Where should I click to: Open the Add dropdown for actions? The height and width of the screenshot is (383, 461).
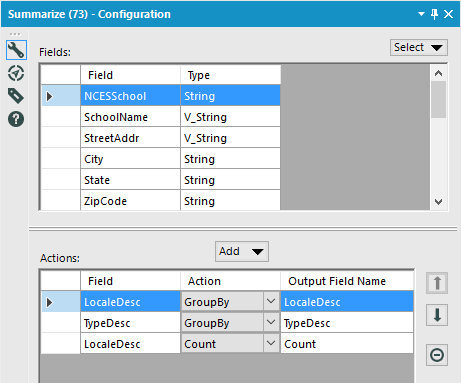click(x=242, y=251)
